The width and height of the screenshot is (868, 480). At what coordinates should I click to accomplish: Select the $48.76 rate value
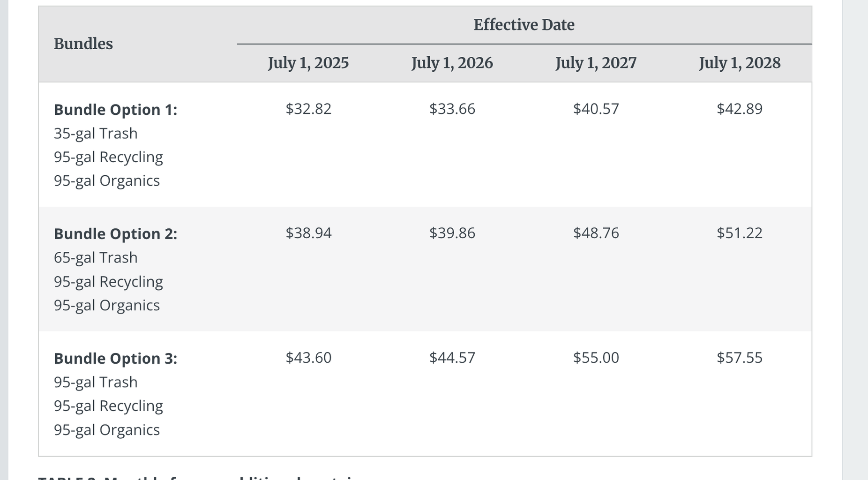(x=596, y=233)
